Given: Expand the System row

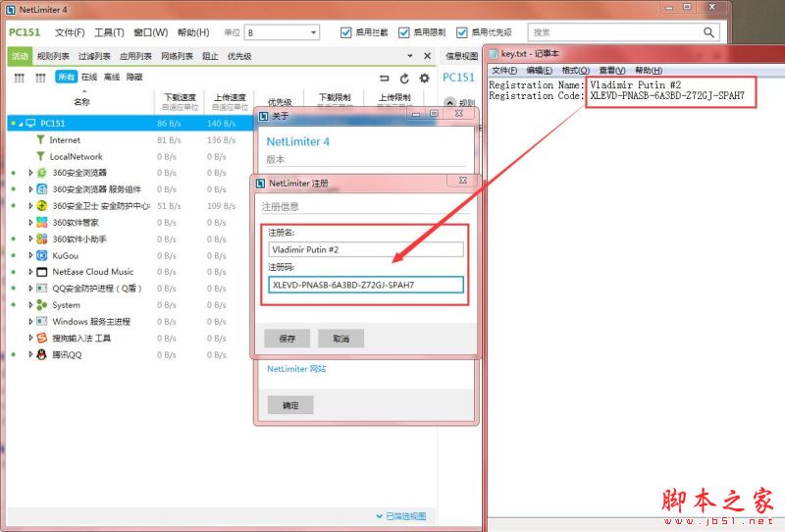Looking at the screenshot, I should point(30,305).
